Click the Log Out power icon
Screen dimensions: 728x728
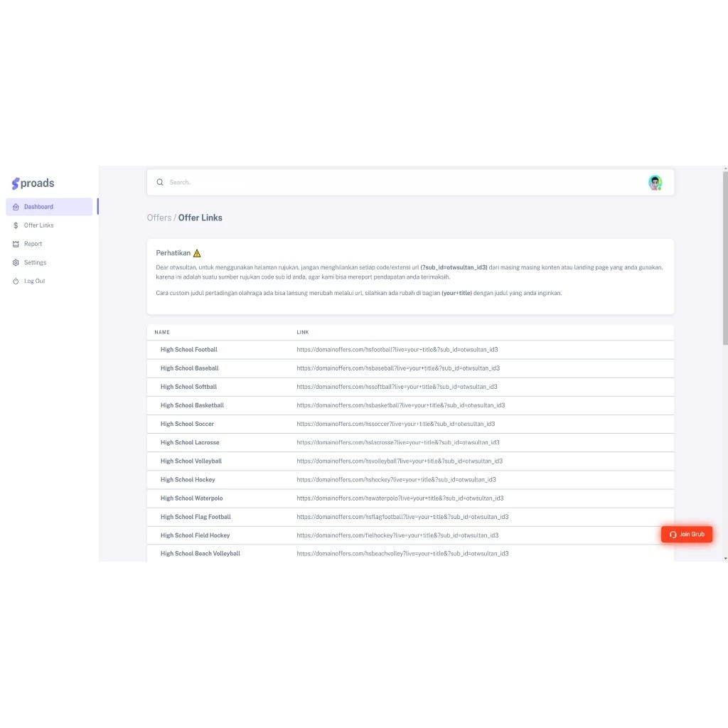tap(16, 282)
